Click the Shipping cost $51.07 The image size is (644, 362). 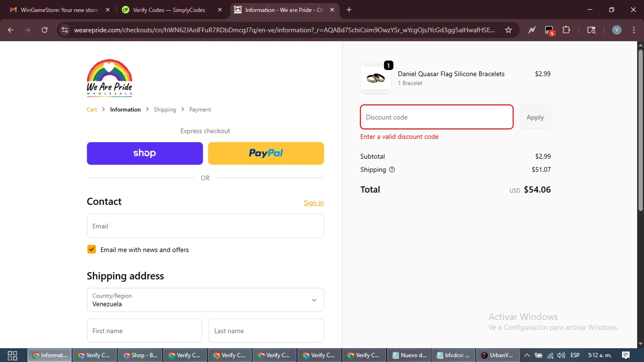pos(541,170)
